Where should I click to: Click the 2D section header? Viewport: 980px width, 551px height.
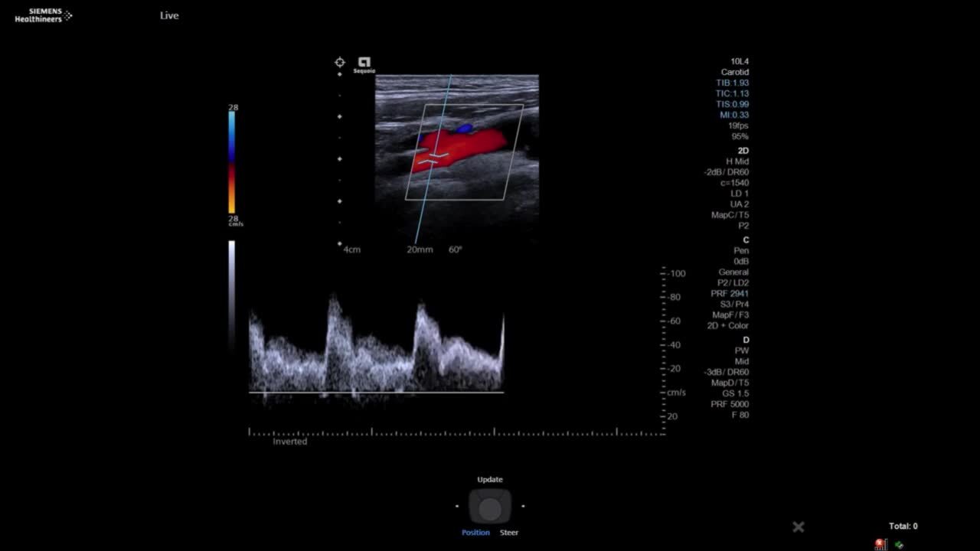[x=743, y=151]
